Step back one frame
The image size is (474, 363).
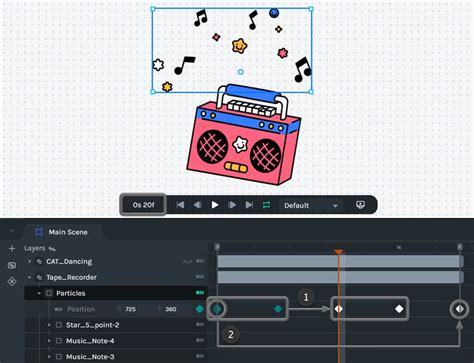(198, 205)
